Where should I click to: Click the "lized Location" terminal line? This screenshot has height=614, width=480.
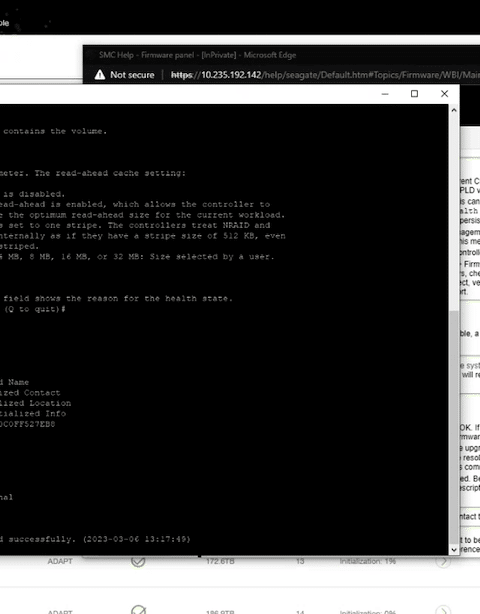point(35,403)
